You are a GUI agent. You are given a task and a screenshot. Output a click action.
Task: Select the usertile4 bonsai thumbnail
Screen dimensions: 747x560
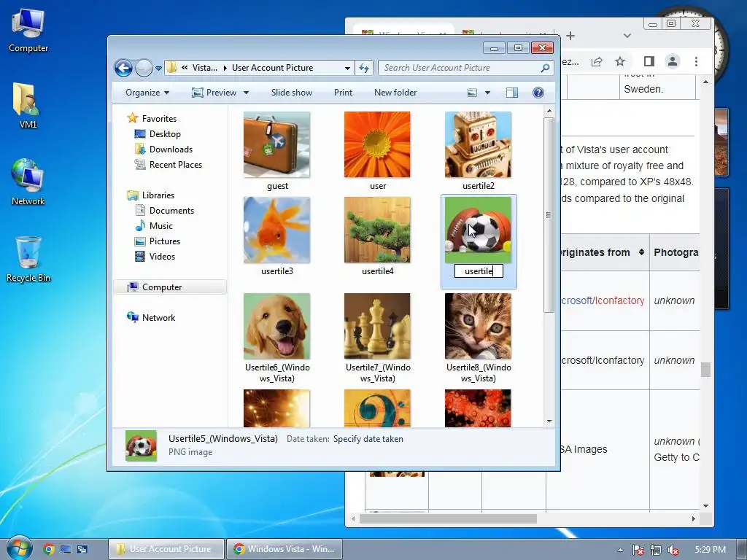pyautogui.click(x=377, y=230)
